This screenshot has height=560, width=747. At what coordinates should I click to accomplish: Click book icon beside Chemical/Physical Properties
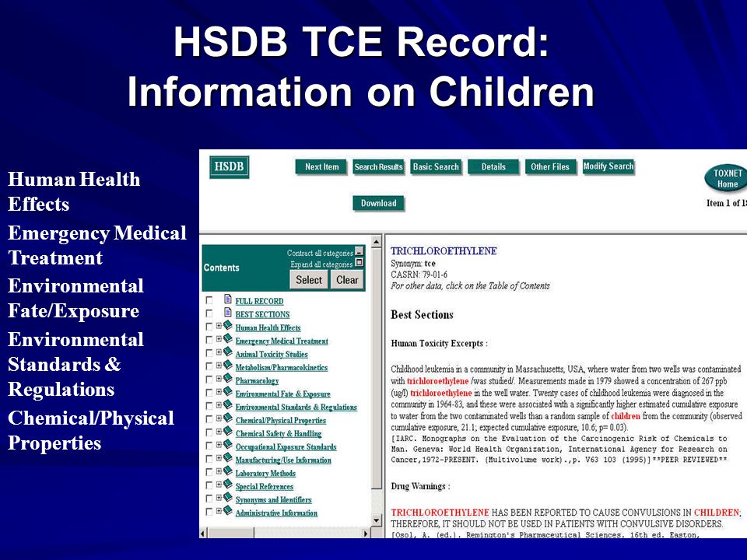tap(228, 418)
